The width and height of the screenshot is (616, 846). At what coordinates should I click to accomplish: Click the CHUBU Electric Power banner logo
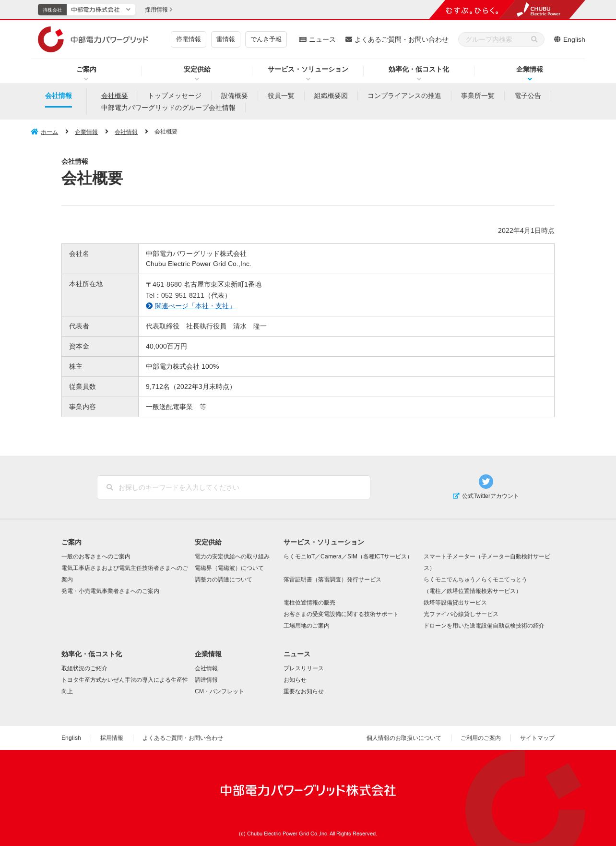(539, 10)
